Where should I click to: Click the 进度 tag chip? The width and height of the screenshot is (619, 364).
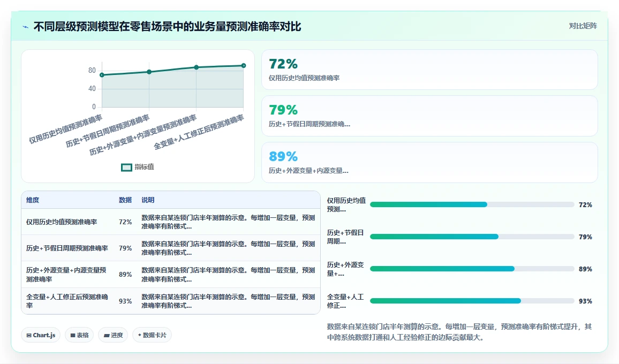click(114, 335)
